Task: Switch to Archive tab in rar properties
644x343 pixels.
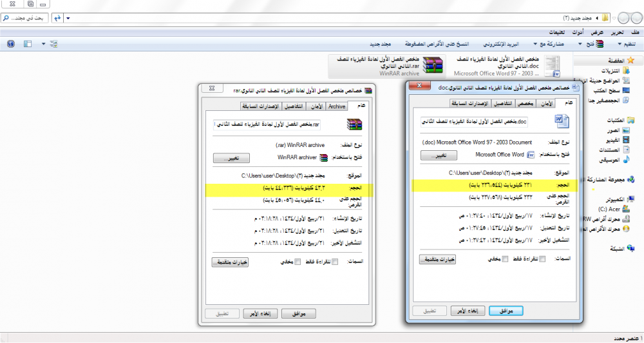Action: coord(336,106)
